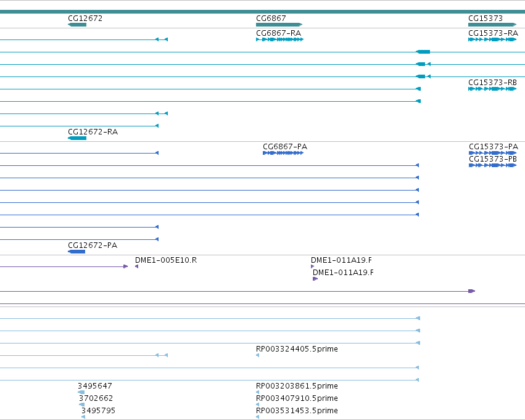
Task: Select the CG12672-RA transcript glyph
Action: pyautogui.click(x=77, y=138)
